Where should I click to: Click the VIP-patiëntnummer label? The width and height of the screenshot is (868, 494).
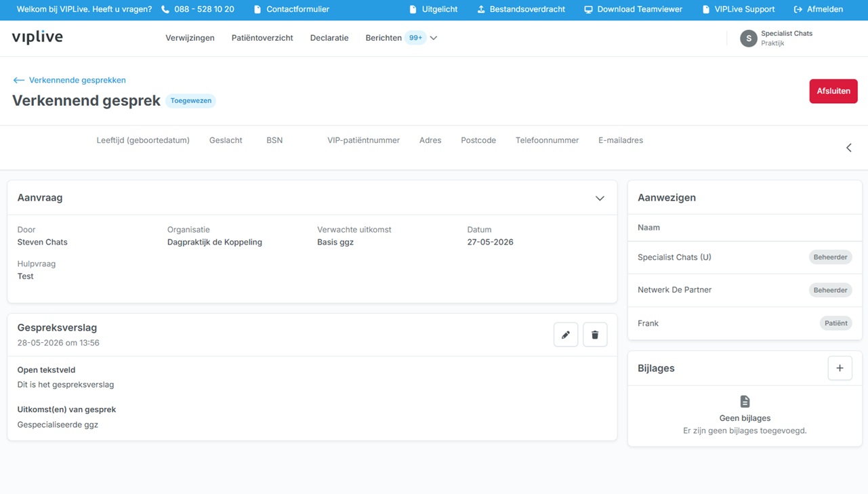(363, 140)
